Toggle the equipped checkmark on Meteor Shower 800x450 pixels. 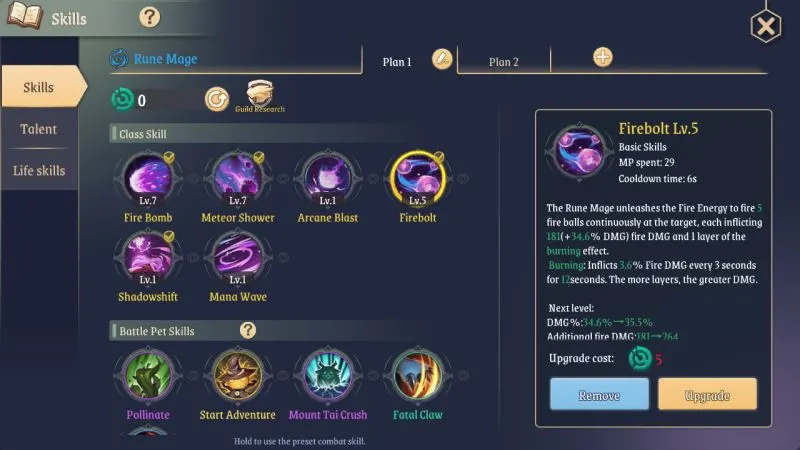click(259, 157)
